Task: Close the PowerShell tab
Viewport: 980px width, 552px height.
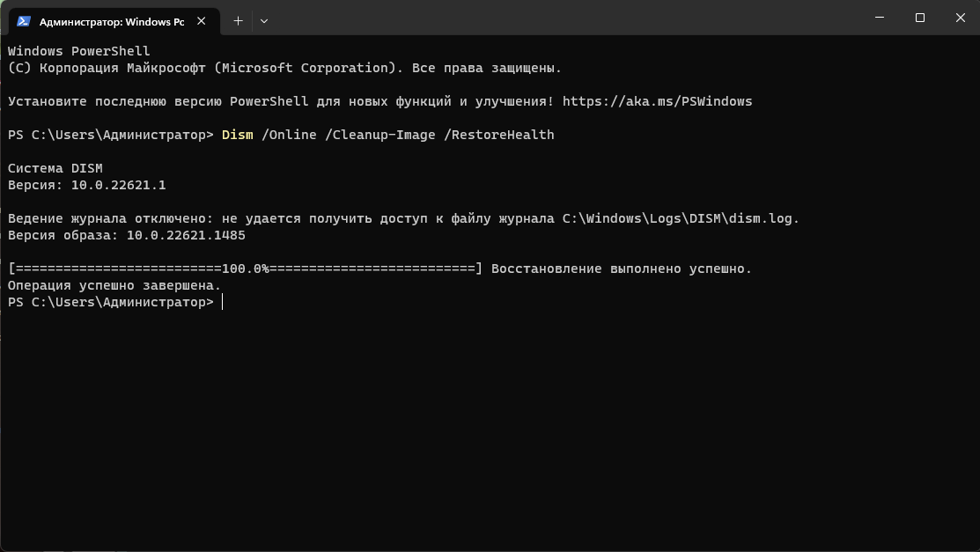Action: [202, 21]
